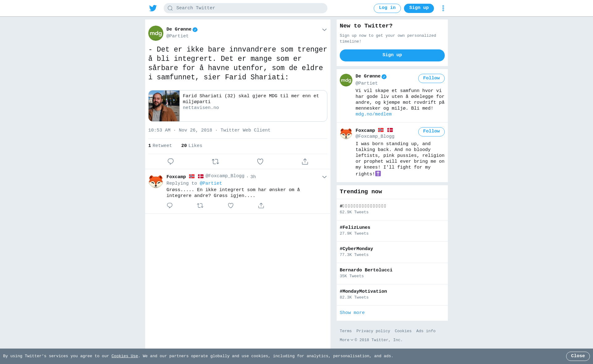Retweet the De Grønne main tweet
Image resolution: width=593 pixels, height=364 pixels.
[x=215, y=161]
